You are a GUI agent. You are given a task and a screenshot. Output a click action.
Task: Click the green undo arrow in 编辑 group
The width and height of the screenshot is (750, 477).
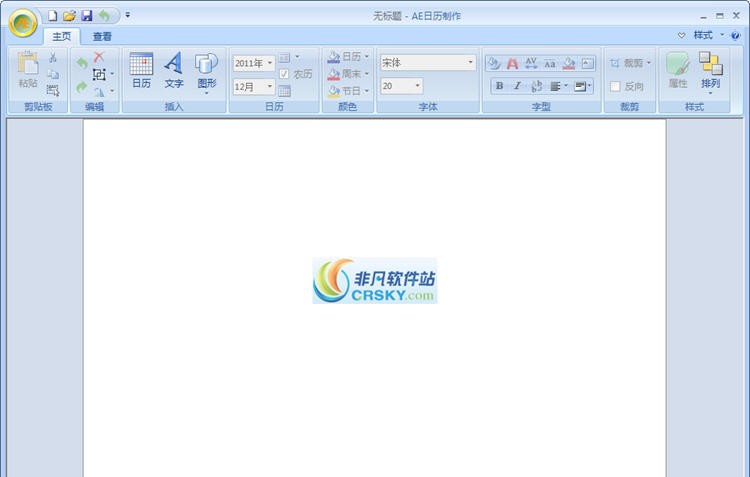[82, 63]
